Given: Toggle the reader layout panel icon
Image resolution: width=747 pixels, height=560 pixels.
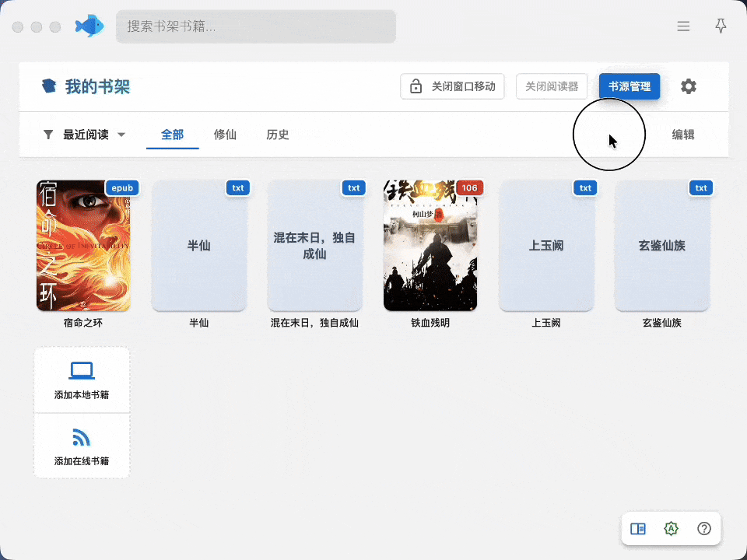Looking at the screenshot, I should pos(638,529).
